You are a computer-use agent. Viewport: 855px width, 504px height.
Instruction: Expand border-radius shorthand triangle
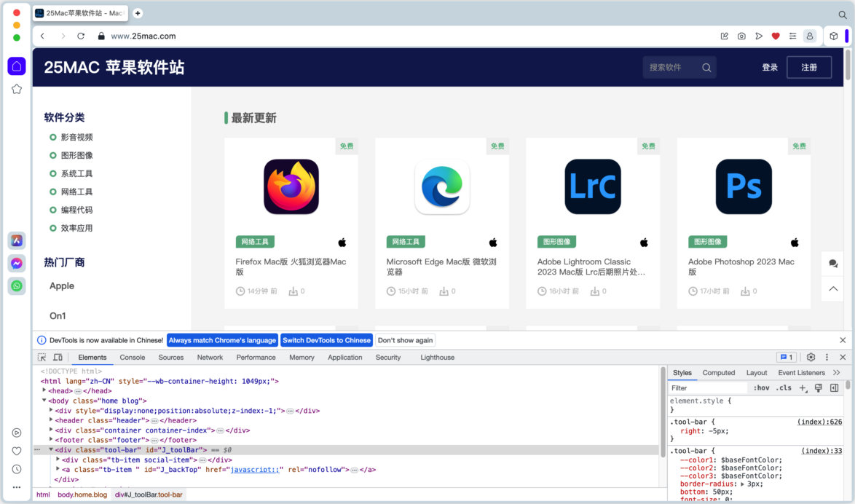(742, 484)
